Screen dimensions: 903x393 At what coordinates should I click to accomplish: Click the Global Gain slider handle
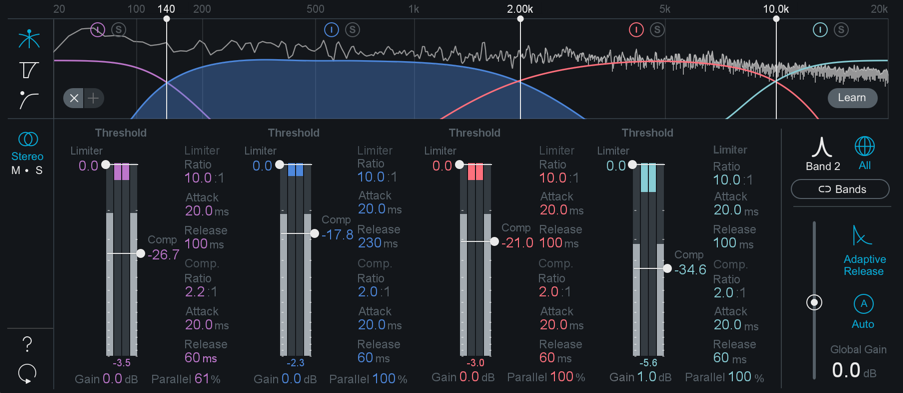point(814,303)
